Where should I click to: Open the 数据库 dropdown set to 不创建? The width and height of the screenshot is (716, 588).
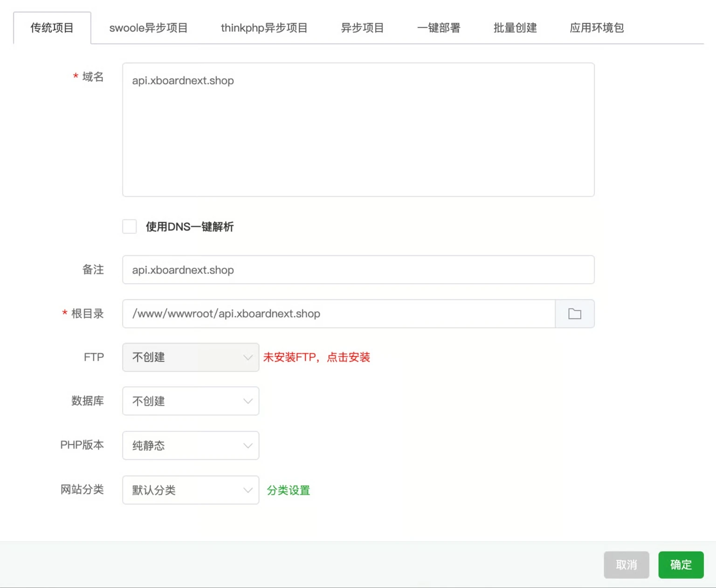[x=190, y=401]
